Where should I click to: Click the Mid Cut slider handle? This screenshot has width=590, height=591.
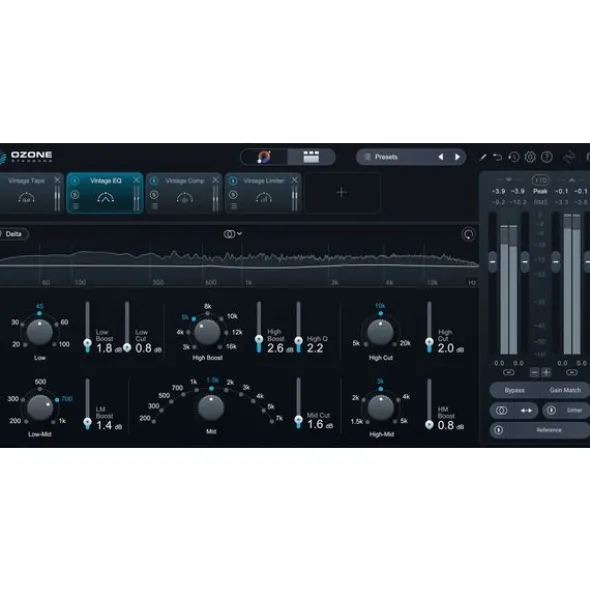tap(299, 420)
